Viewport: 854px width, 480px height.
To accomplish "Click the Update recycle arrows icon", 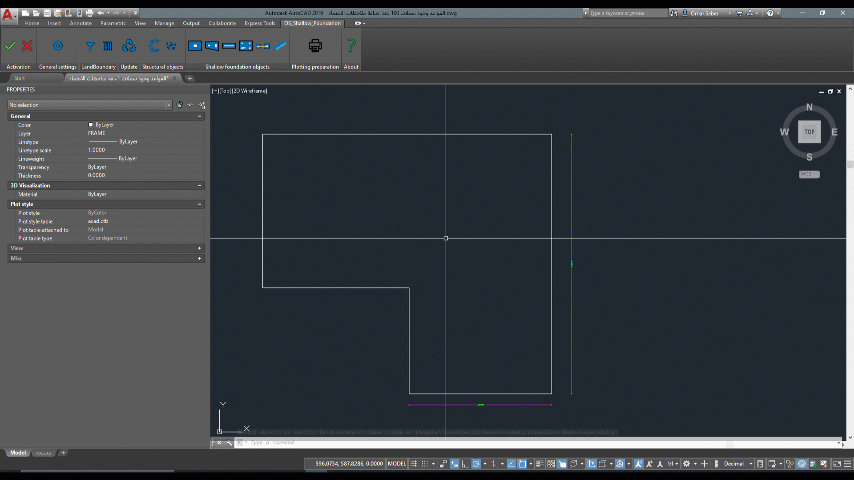I will click(x=129, y=46).
